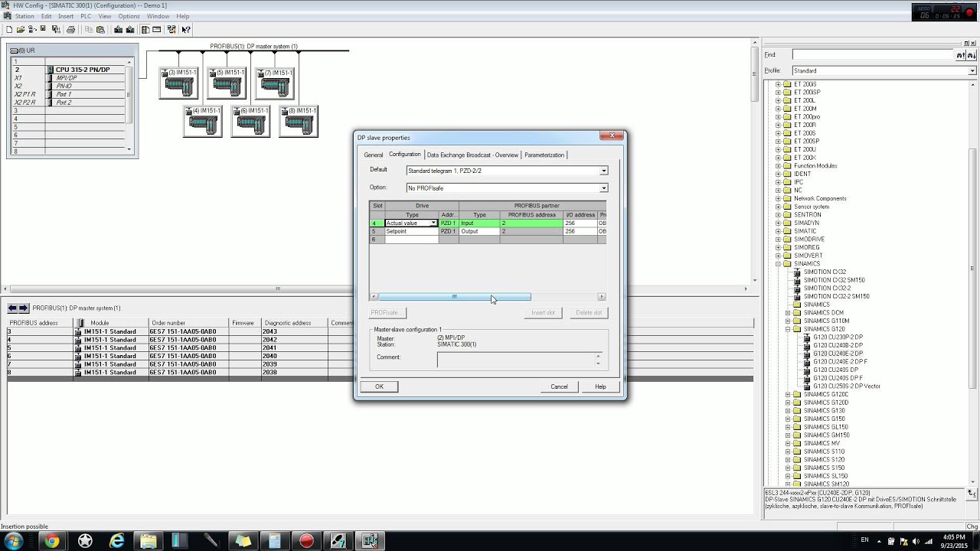Click the Open station folder icon
Viewport: 980px width, 551px height.
[20, 30]
